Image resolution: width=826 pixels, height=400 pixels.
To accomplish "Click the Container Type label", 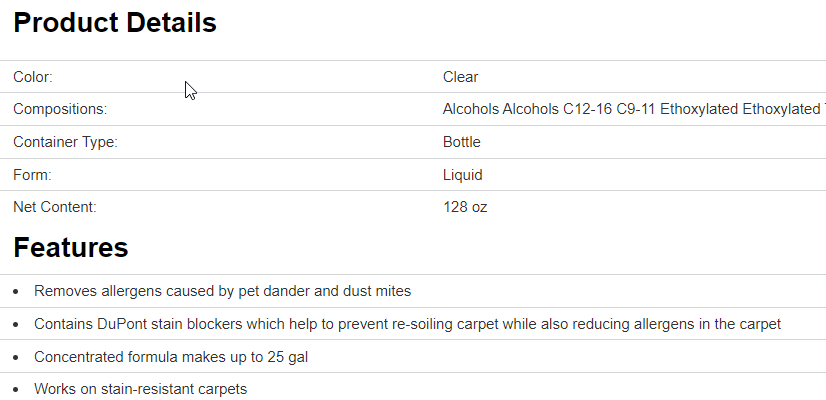I will point(65,142).
